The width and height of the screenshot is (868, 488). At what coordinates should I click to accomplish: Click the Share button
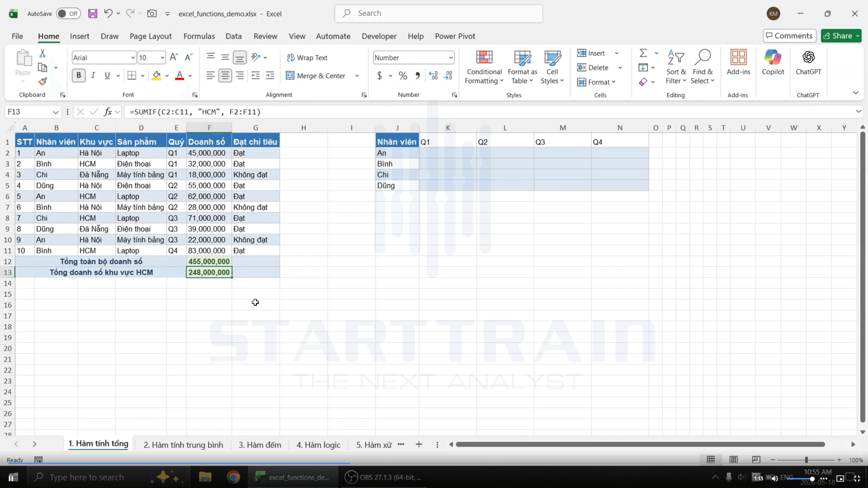[841, 36]
